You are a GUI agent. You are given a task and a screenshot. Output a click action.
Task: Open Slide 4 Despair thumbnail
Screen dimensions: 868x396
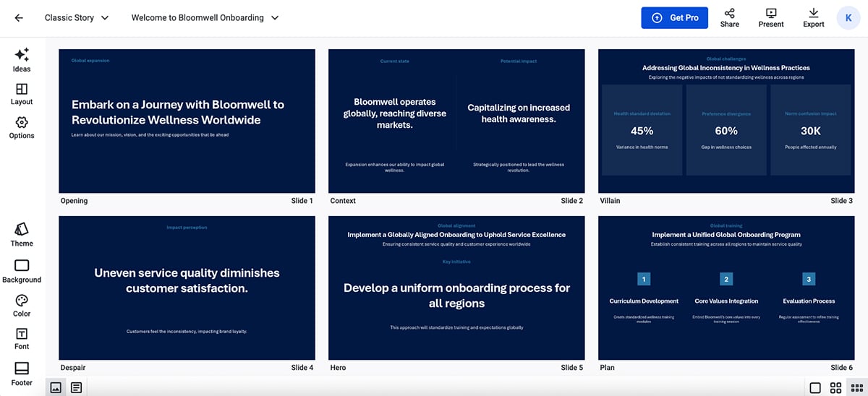[187, 288]
